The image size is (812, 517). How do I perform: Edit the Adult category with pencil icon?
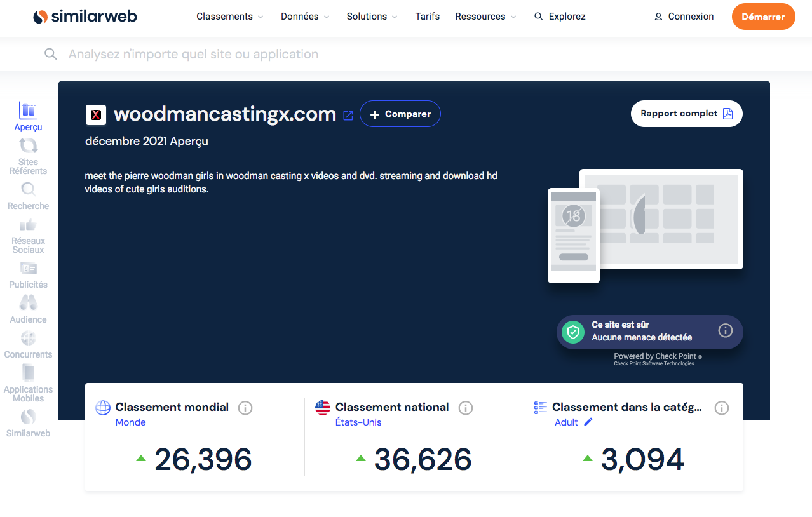coord(588,422)
